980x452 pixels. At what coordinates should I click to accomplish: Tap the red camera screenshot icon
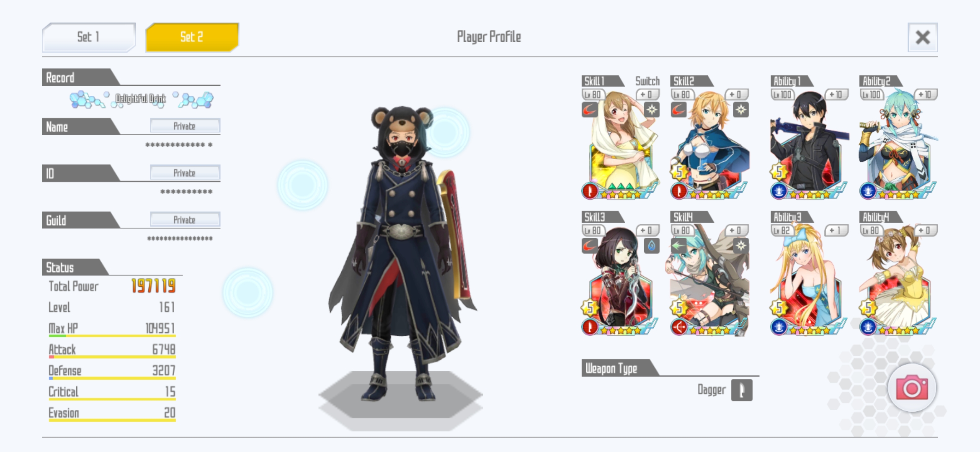(912, 388)
